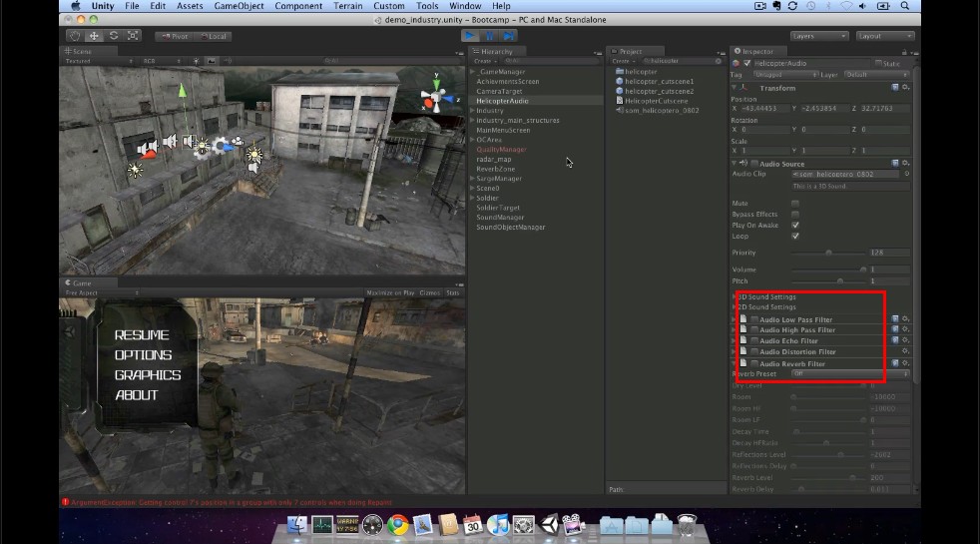Open Audio Distortion Filter gear menu
The width and height of the screenshot is (980, 544).
[905, 351]
